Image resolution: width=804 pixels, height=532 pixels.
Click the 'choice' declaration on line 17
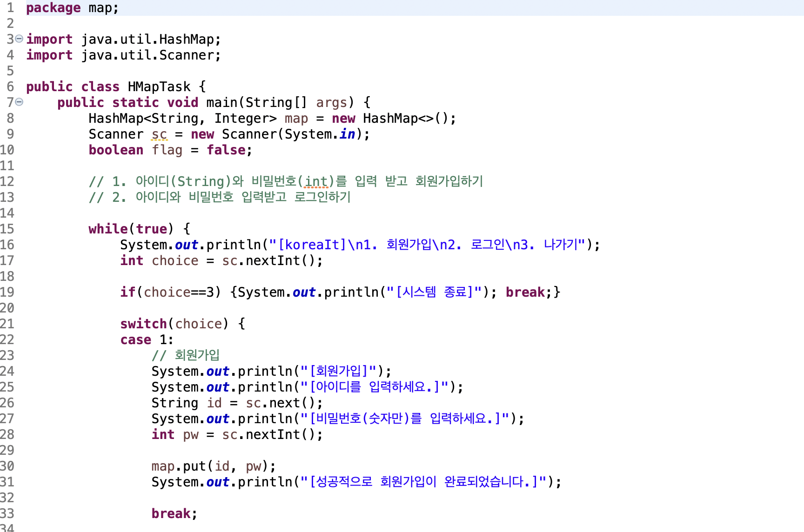click(x=175, y=261)
